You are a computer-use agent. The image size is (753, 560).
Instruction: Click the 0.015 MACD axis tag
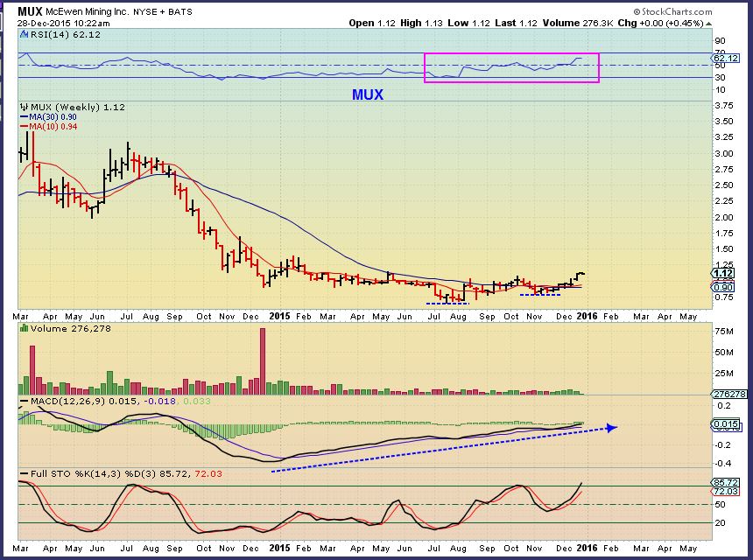[x=726, y=423]
